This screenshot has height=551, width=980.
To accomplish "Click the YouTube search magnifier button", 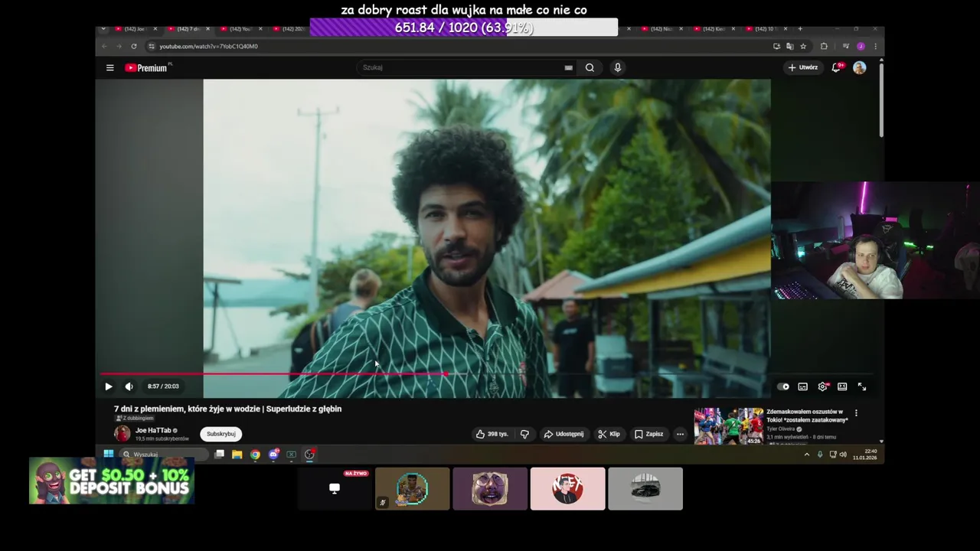I will pos(590,67).
